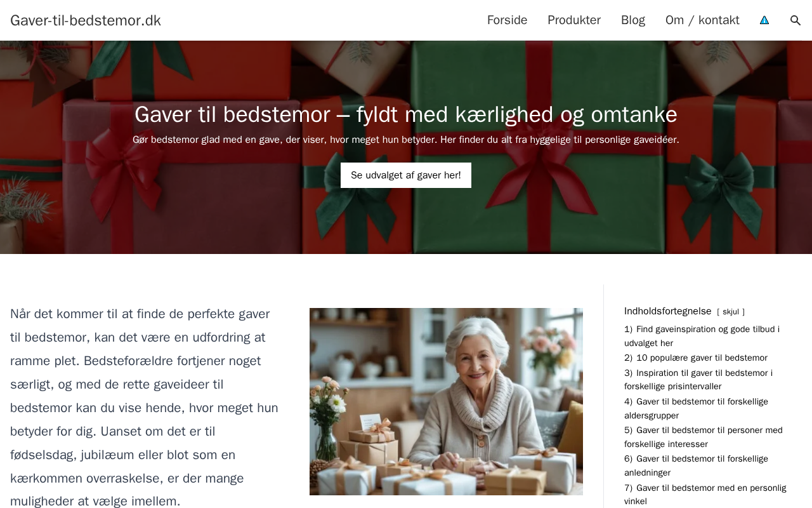
Task: Click the intro paragraph about perfekte gaver
Action: (x=145, y=408)
